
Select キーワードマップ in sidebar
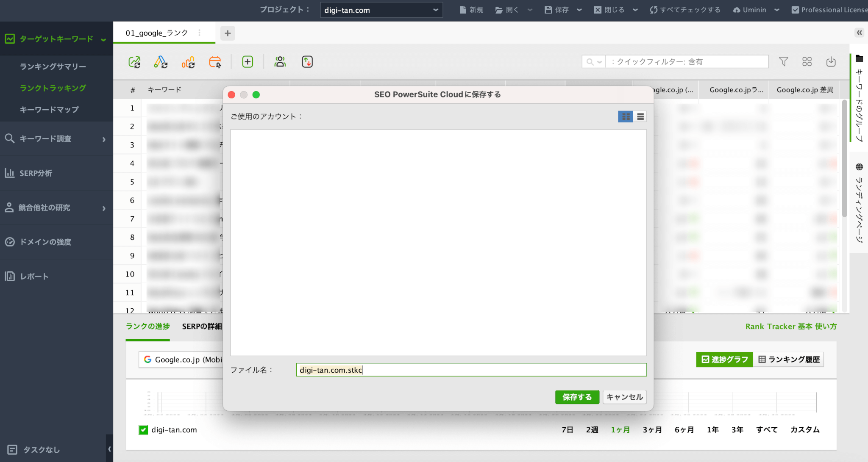[x=49, y=109]
